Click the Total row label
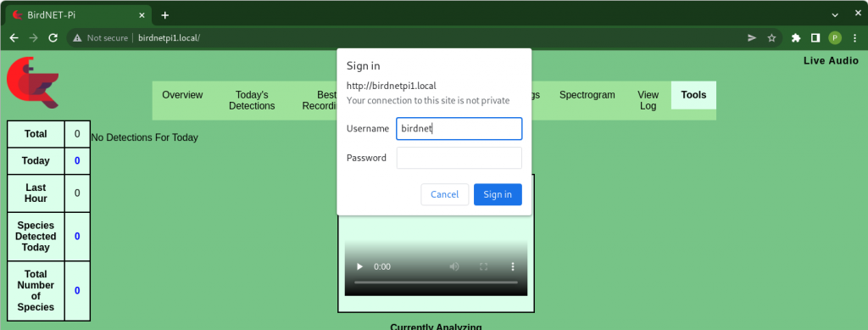868x330 pixels. (36, 134)
